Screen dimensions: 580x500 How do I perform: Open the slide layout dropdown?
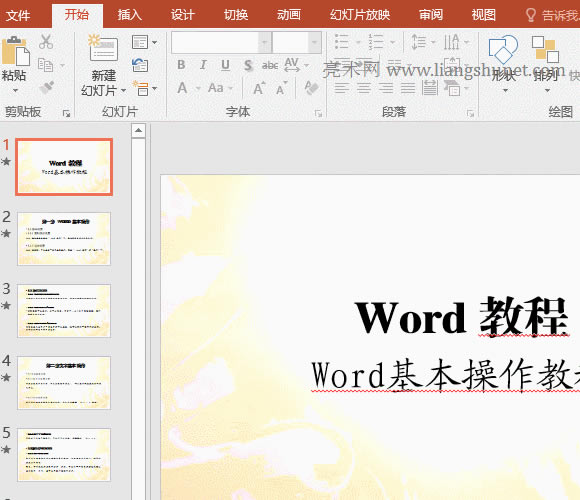(x=144, y=42)
